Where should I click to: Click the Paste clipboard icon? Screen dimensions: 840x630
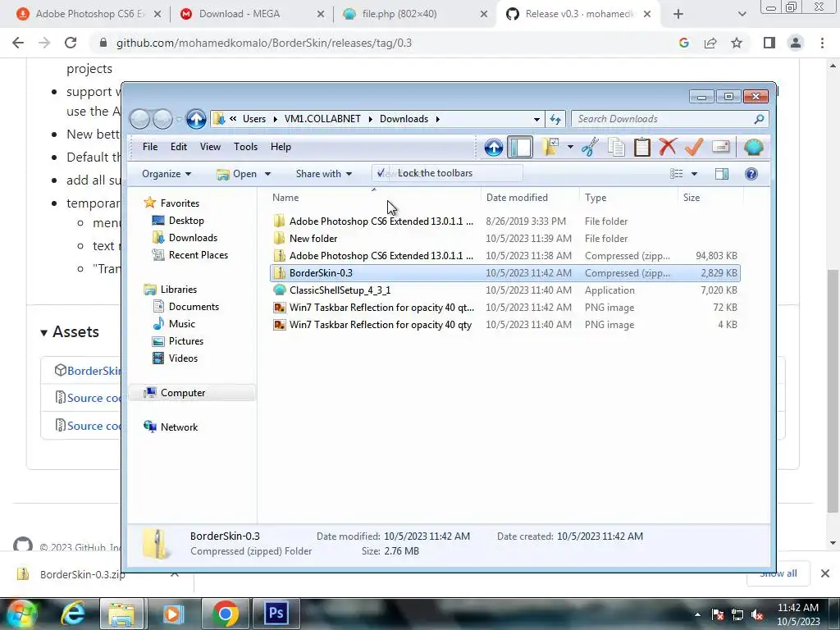(641, 147)
